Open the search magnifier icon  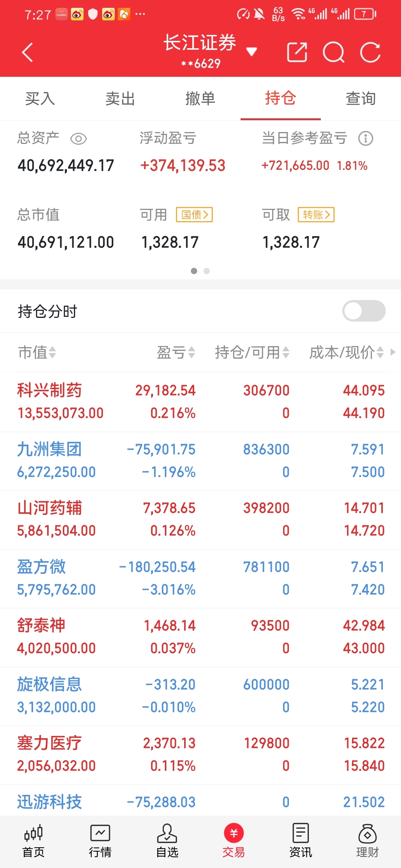coord(333,52)
